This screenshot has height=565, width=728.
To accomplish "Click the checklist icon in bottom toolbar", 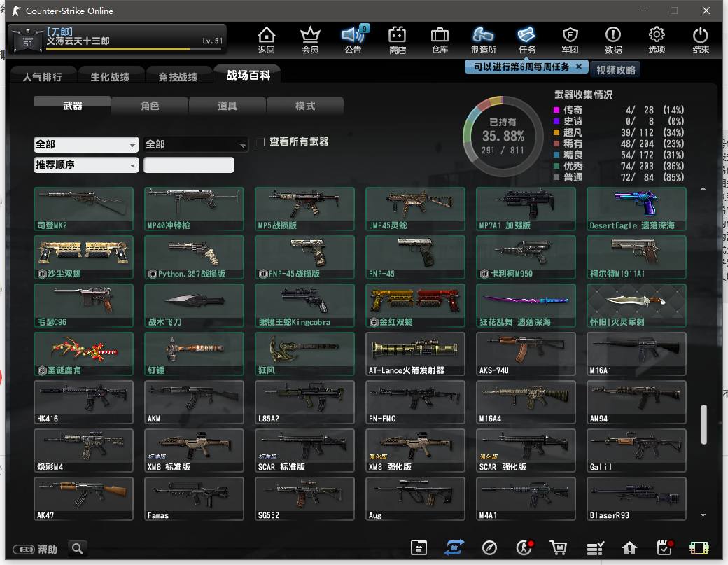I will click(595, 549).
